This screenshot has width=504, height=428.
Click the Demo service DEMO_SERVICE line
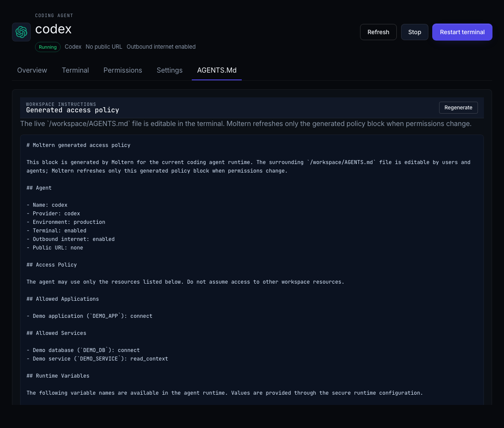(97, 358)
